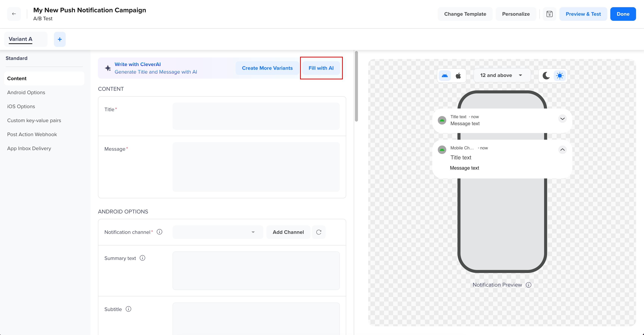Click 'Notification Preview' label
This screenshot has height=335, width=644.
pyautogui.click(x=497, y=285)
